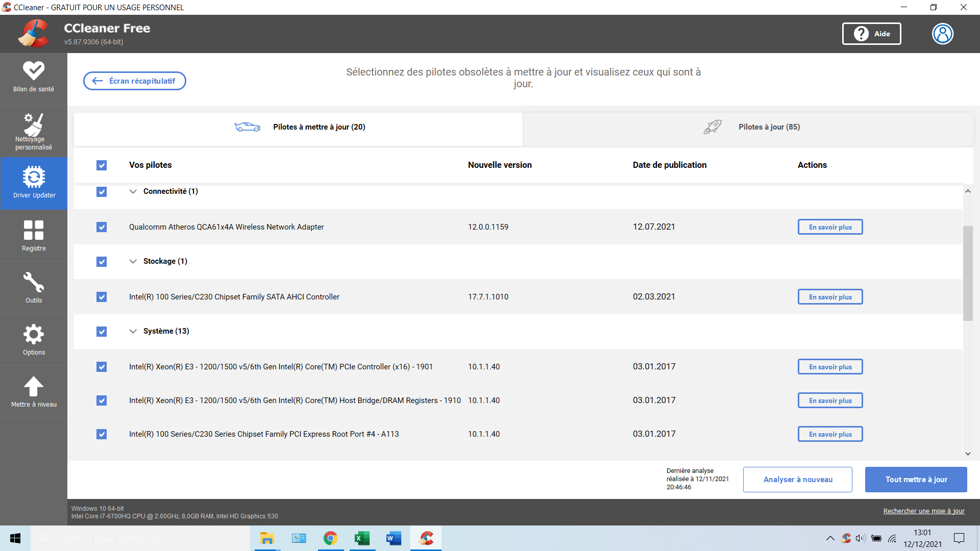Uncheck Qualcomm Atheros QCA61x4A driver checkbox

pos(102,227)
